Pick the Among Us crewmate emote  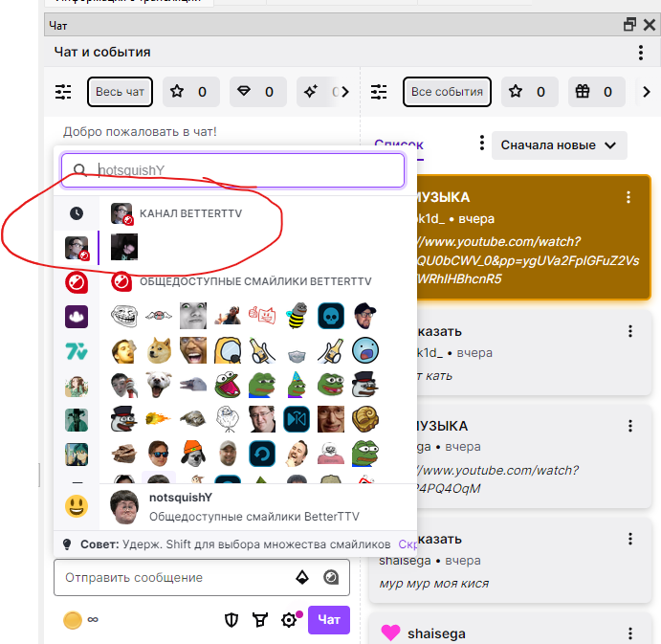click(228, 350)
